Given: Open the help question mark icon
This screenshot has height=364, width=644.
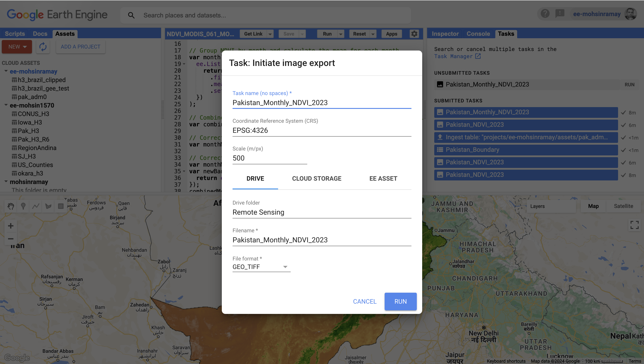Looking at the screenshot, I should point(545,13).
